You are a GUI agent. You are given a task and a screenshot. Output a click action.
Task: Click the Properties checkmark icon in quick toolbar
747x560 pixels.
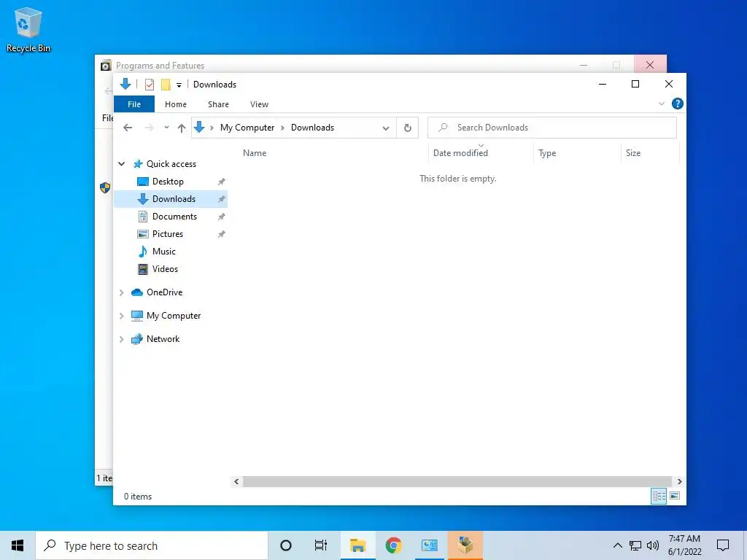[x=150, y=85]
